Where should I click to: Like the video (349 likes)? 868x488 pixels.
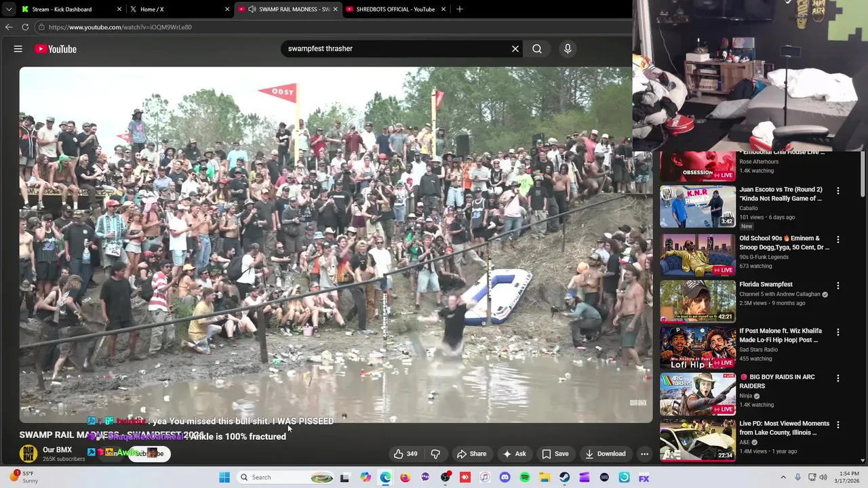(x=406, y=454)
